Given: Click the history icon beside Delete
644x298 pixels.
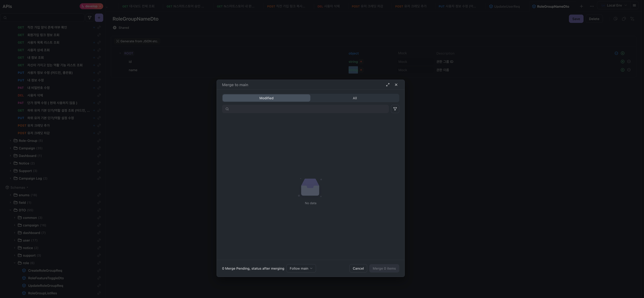Looking at the screenshot, I should tap(615, 19).
